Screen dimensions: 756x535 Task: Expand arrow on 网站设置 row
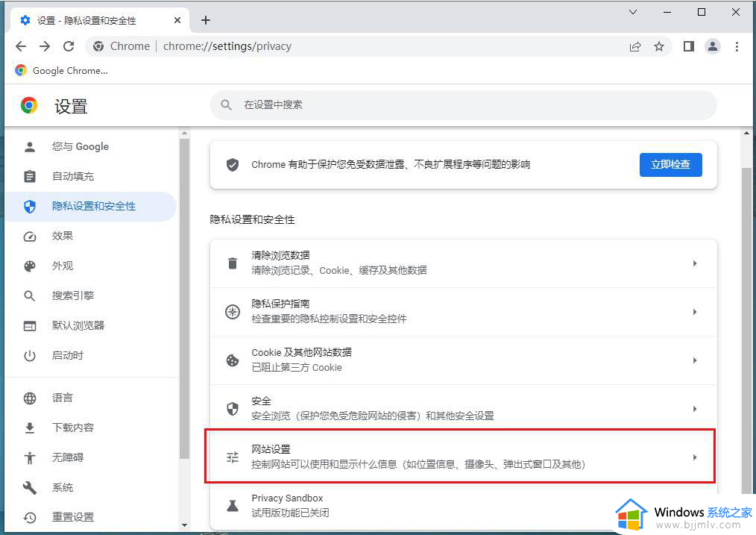(x=695, y=457)
